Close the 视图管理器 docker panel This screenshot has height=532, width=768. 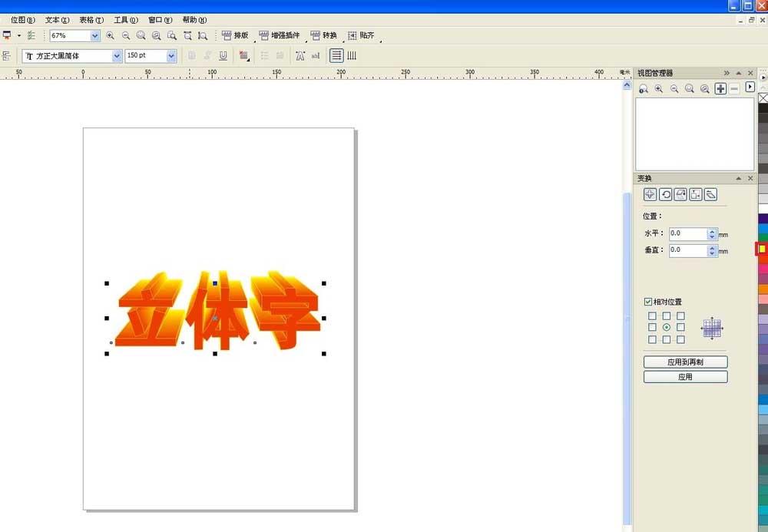coord(750,73)
